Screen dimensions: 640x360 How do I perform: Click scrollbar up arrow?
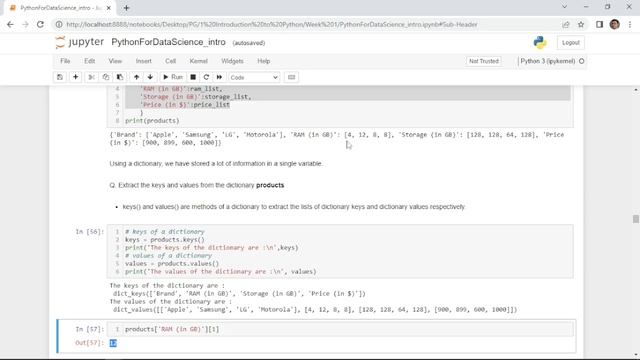click(636, 89)
